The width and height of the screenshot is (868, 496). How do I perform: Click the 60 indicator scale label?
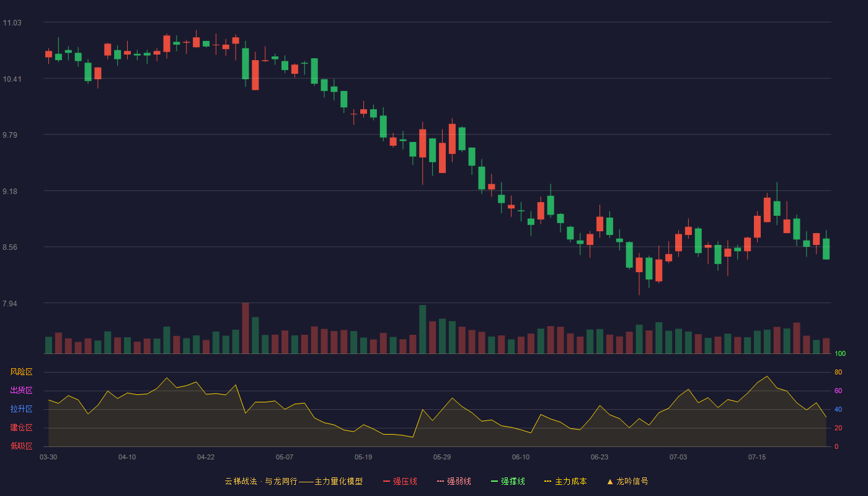pos(838,391)
